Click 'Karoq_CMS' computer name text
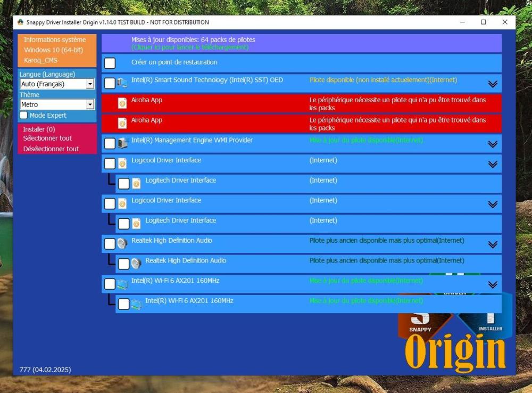Viewport: 532px width, 393px height. pos(40,60)
